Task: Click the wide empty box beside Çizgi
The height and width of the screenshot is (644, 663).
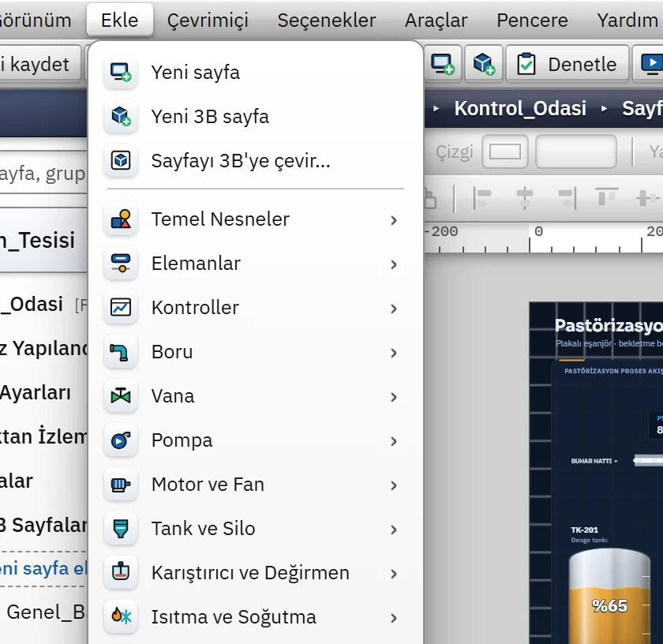Action: 576,152
